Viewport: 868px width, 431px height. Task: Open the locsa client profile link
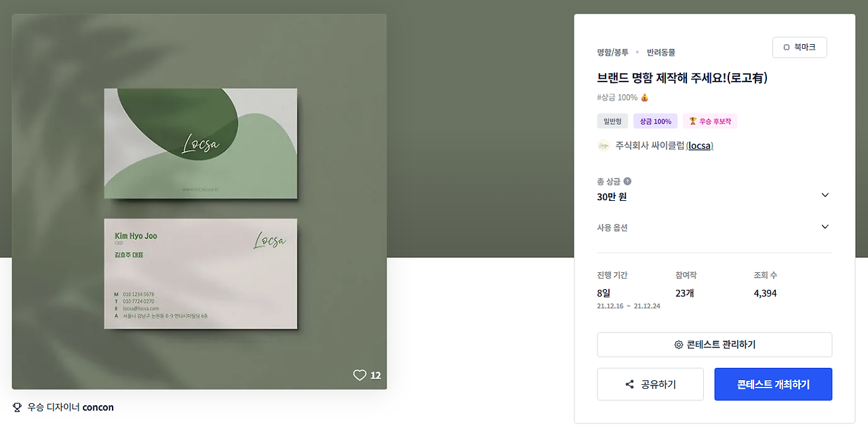(x=700, y=145)
